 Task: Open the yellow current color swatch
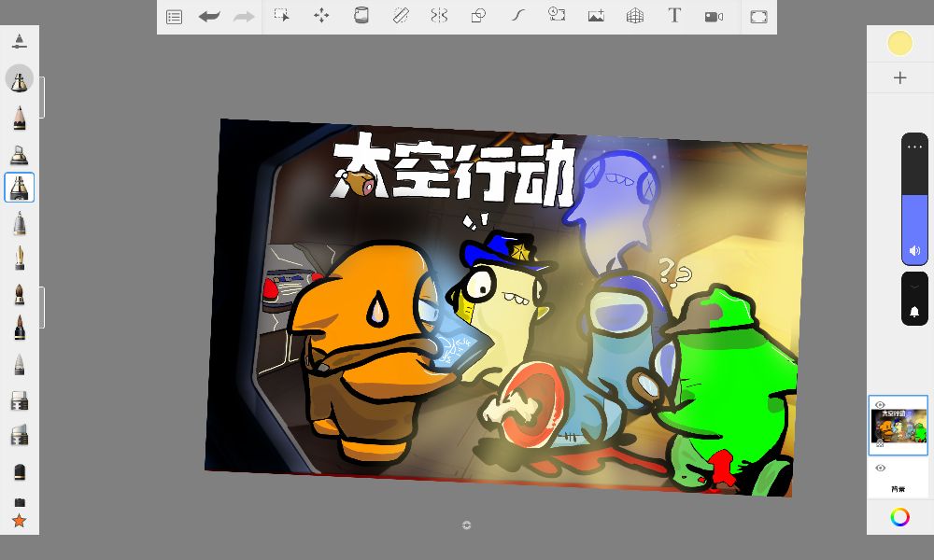coord(899,43)
